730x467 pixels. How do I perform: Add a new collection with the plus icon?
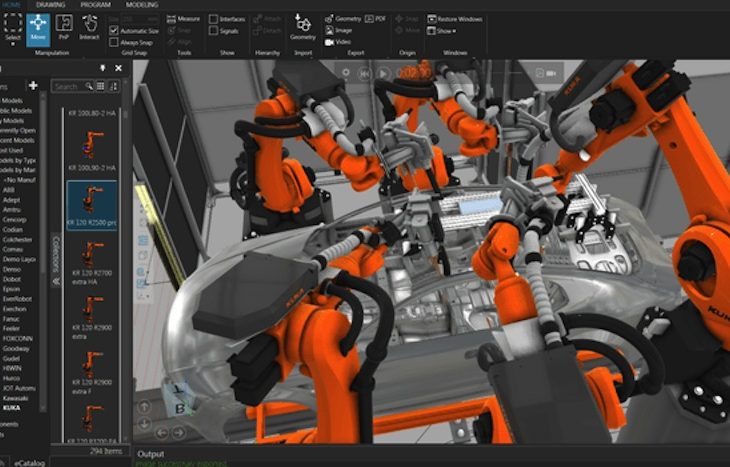pyautogui.click(x=33, y=85)
